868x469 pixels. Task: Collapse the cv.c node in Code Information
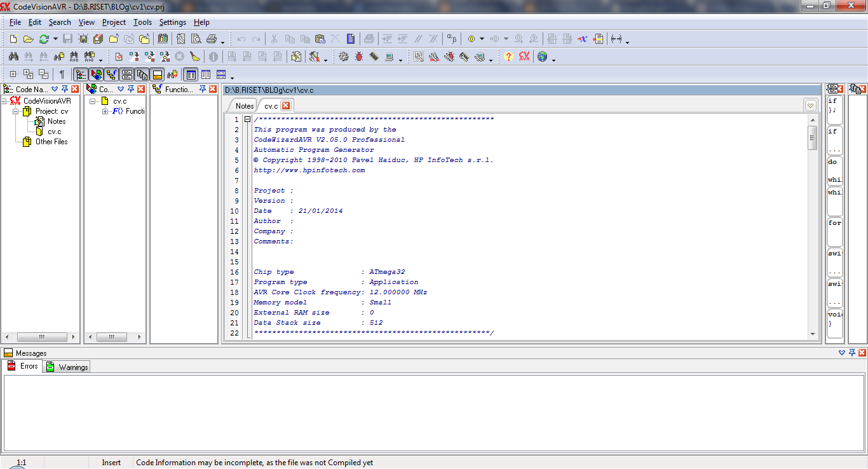click(93, 101)
